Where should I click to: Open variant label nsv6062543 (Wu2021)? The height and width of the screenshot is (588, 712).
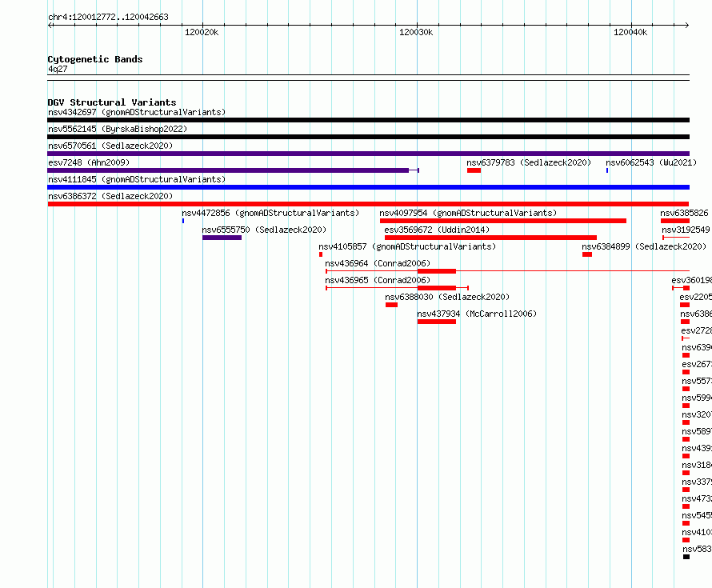click(x=651, y=162)
